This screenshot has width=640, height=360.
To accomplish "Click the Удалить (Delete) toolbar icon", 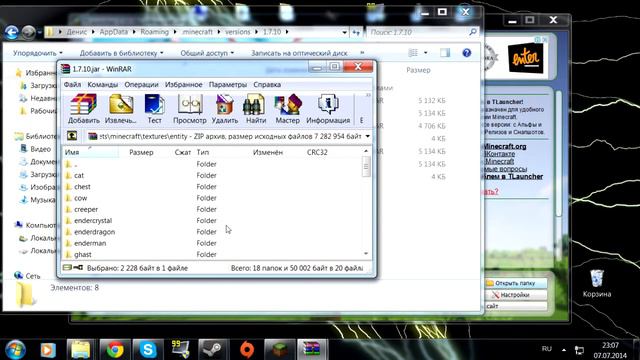I will pyautogui.click(x=224, y=109).
